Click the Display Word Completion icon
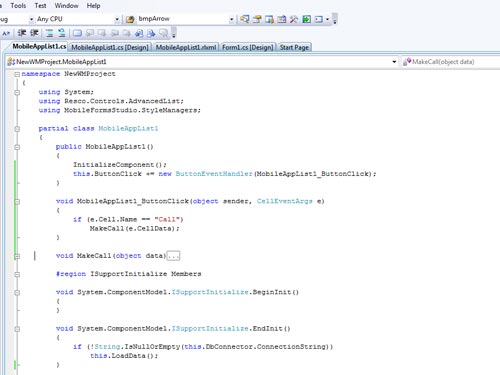Viewport: 500px width, 375px height. (x=6, y=33)
